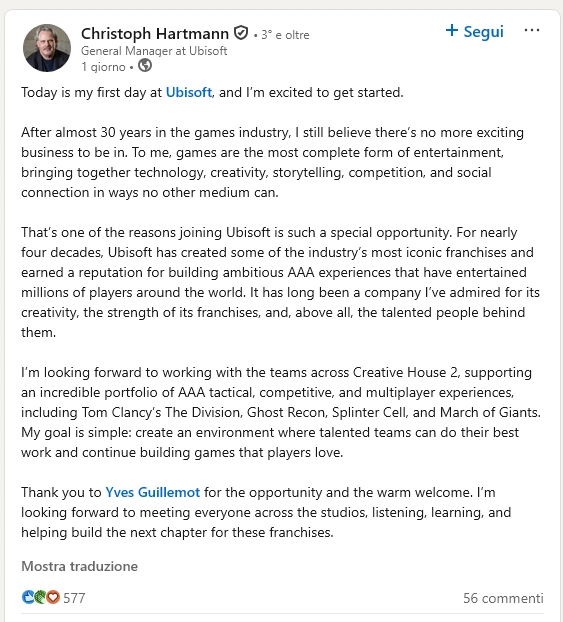Show translation via Mostra traduzione

(79, 566)
